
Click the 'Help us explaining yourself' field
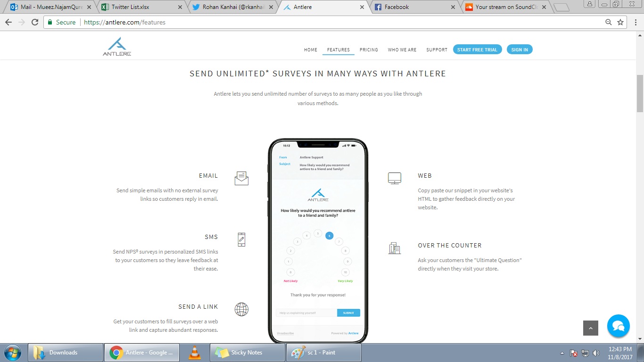coord(306,313)
